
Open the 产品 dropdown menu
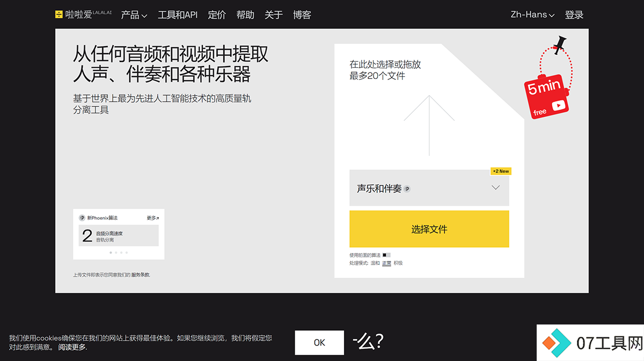(134, 15)
